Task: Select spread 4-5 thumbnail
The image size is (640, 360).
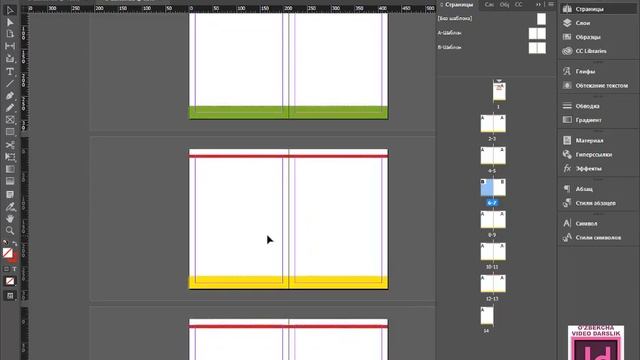Action: (x=493, y=156)
